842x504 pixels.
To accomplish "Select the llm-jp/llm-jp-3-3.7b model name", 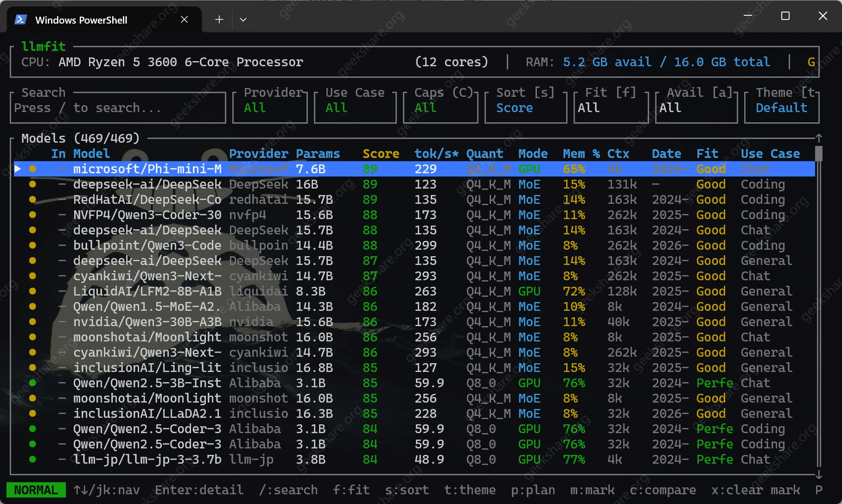I will pos(147,460).
